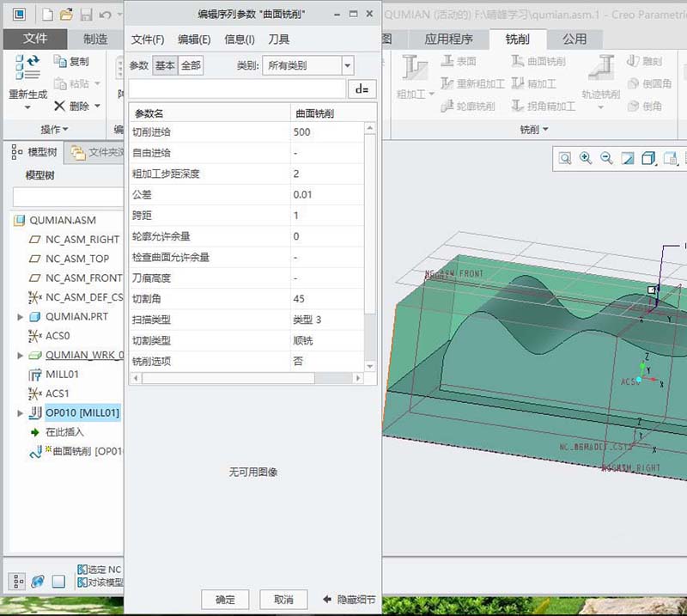Click the 倒圆角 round icon
687x616 pixels.
(x=633, y=83)
